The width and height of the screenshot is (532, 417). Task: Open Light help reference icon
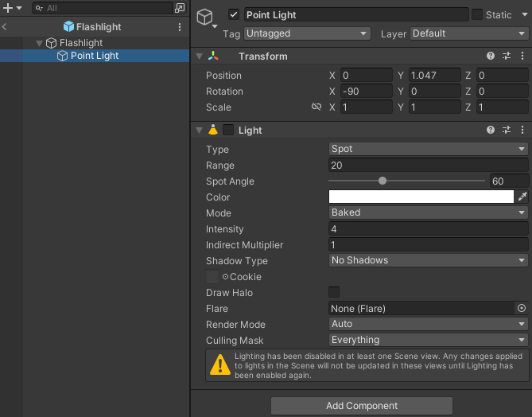point(491,130)
